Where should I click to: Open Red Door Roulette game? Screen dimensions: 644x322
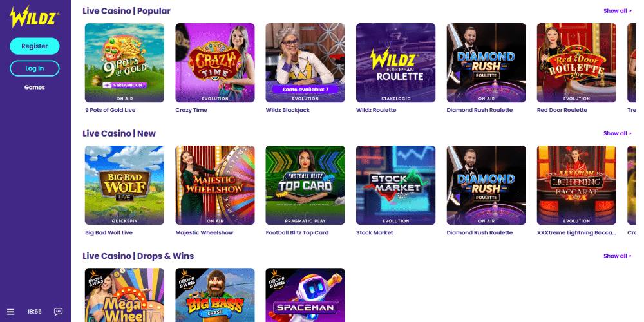[576, 63]
